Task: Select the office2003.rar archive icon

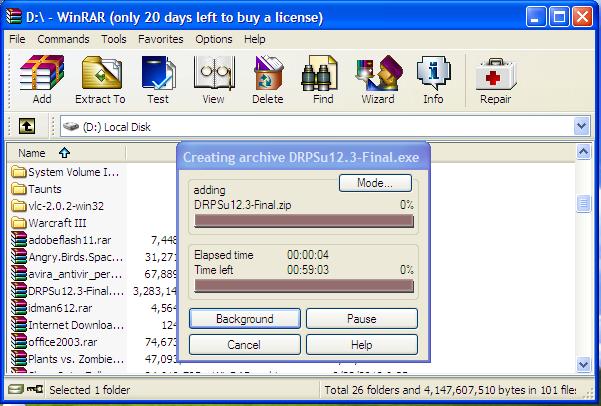Action: point(18,341)
